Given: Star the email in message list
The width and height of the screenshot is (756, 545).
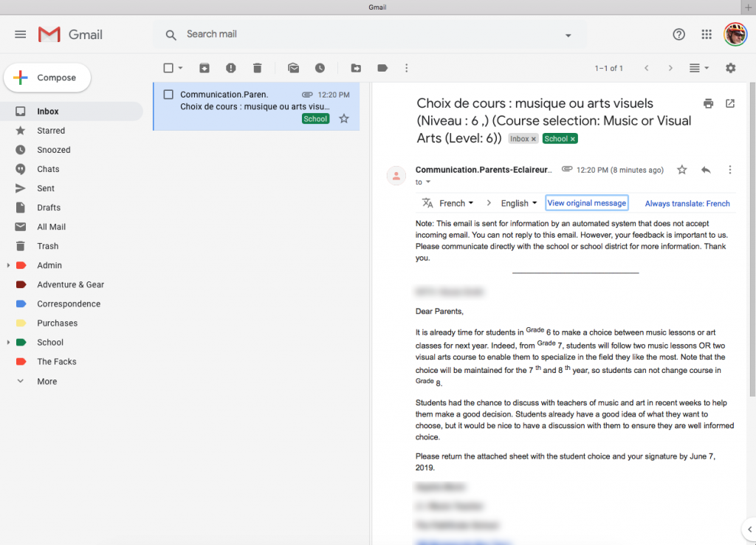Looking at the screenshot, I should click(344, 119).
